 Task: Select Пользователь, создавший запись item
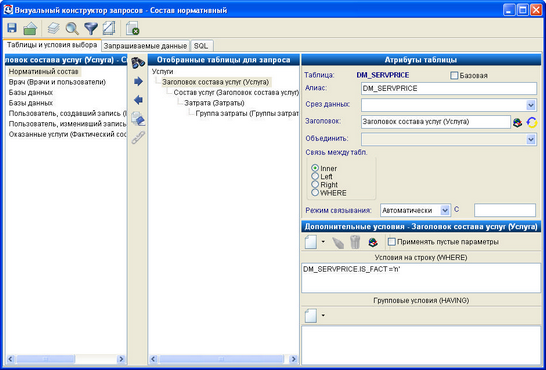click(x=67, y=113)
